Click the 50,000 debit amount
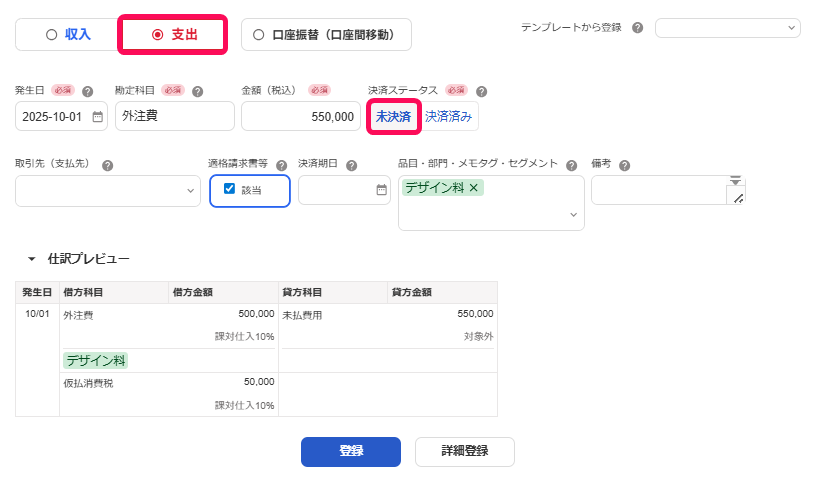816x481 pixels. click(x=259, y=382)
